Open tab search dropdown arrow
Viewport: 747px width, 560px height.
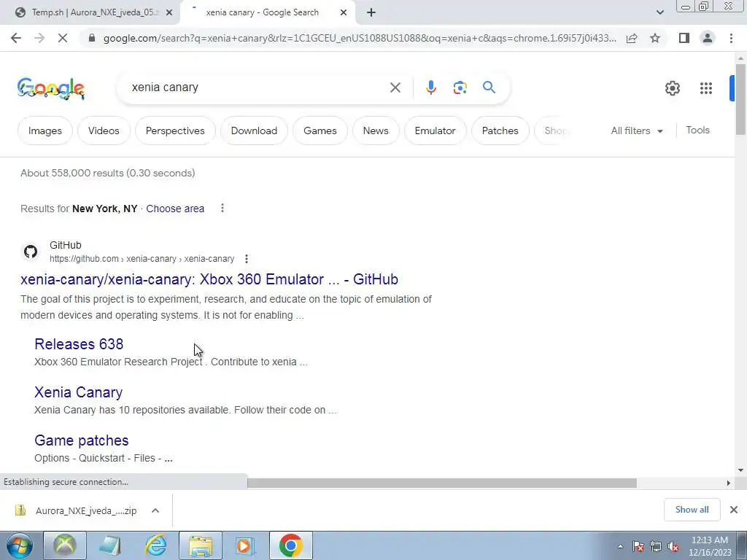(x=659, y=12)
